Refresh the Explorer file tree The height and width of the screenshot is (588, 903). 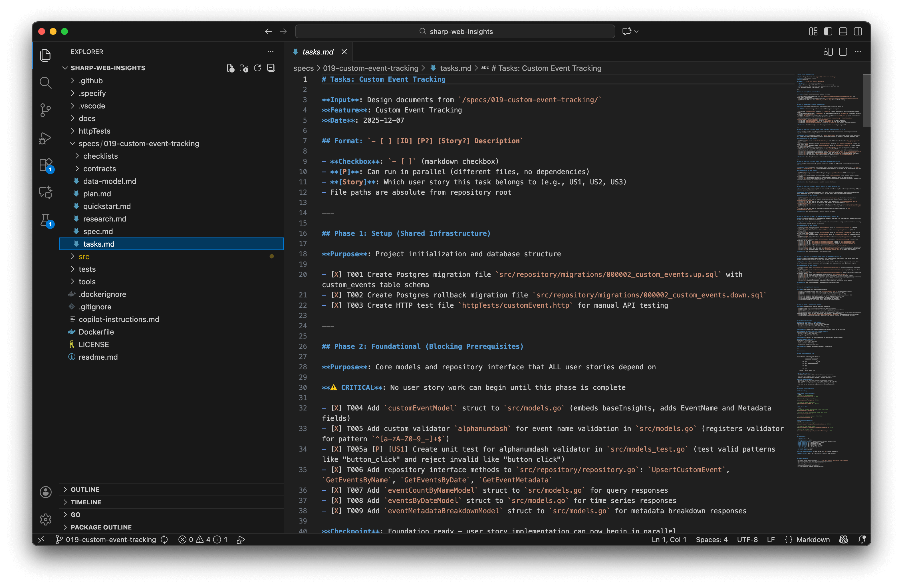[x=257, y=68]
